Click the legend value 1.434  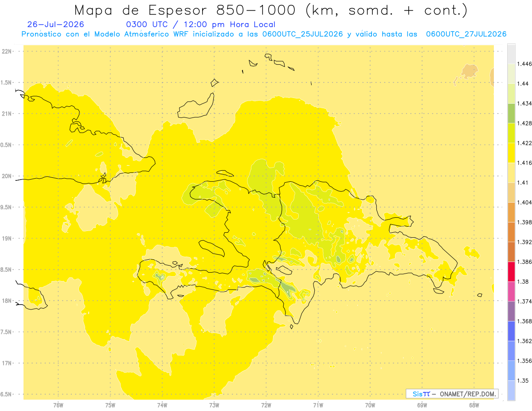(x=525, y=103)
